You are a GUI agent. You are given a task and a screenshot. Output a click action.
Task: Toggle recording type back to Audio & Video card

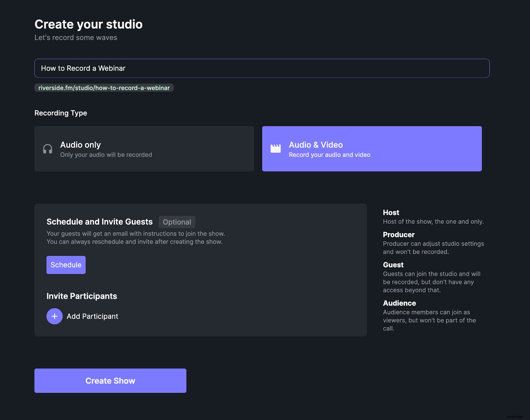pyautogui.click(x=372, y=149)
